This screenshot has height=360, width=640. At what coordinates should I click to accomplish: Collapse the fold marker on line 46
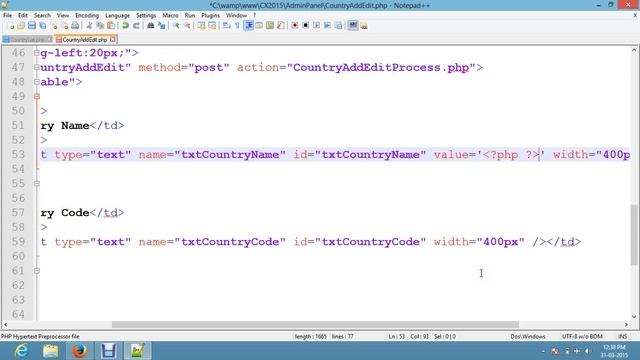(x=37, y=53)
